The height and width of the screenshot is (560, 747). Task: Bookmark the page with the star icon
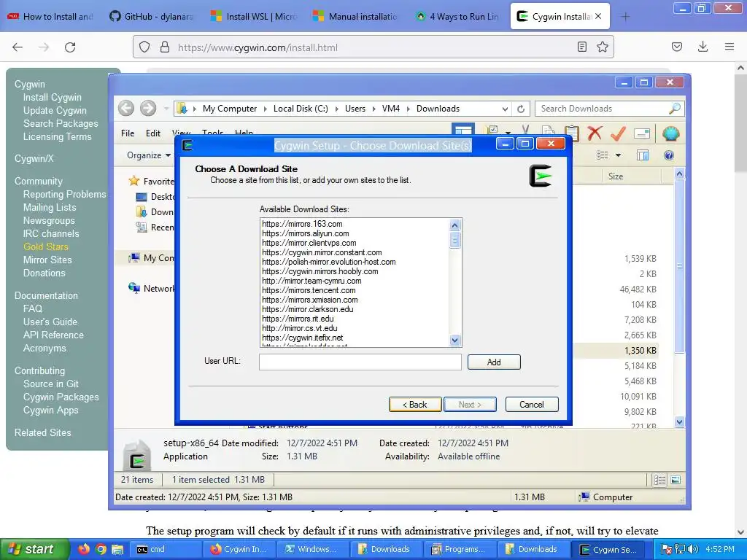602,47
